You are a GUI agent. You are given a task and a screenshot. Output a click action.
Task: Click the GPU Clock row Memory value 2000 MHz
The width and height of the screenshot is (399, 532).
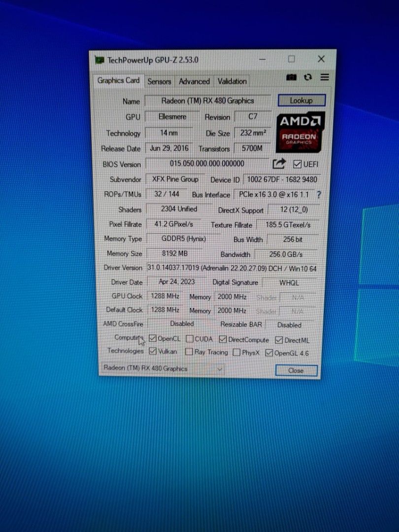(232, 297)
